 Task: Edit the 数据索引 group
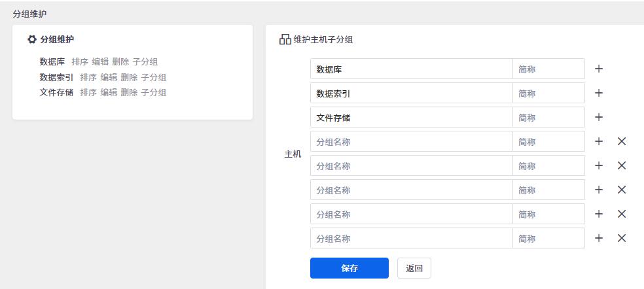[109, 77]
